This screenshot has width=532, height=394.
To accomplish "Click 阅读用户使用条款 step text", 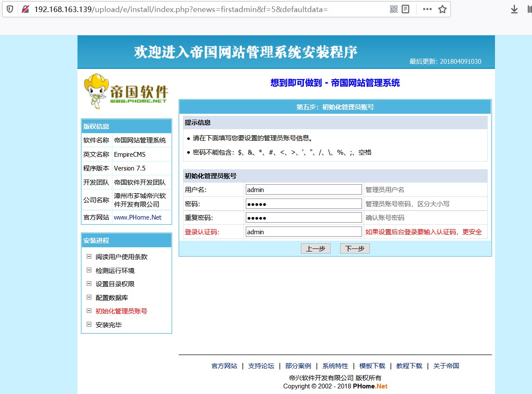I will click(121, 257).
